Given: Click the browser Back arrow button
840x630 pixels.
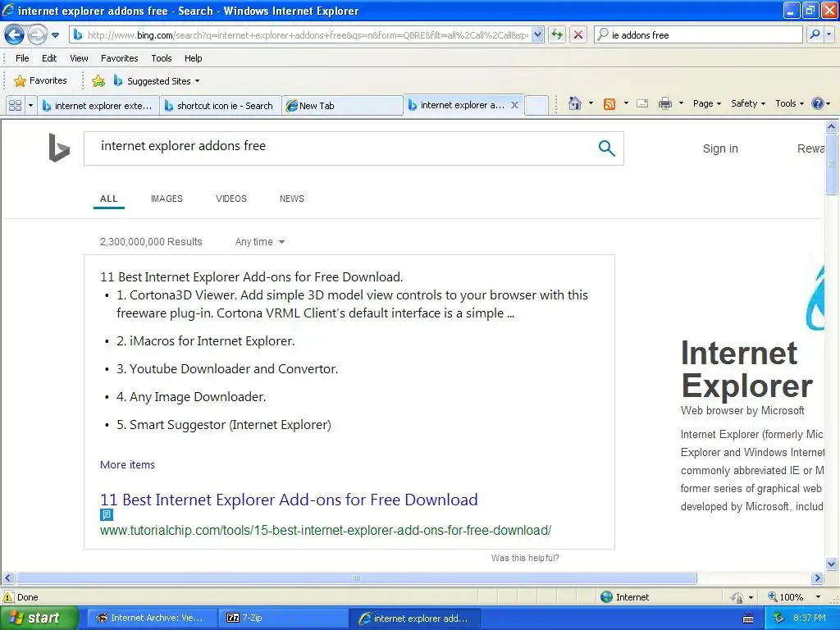Looking at the screenshot, I should point(14,35).
